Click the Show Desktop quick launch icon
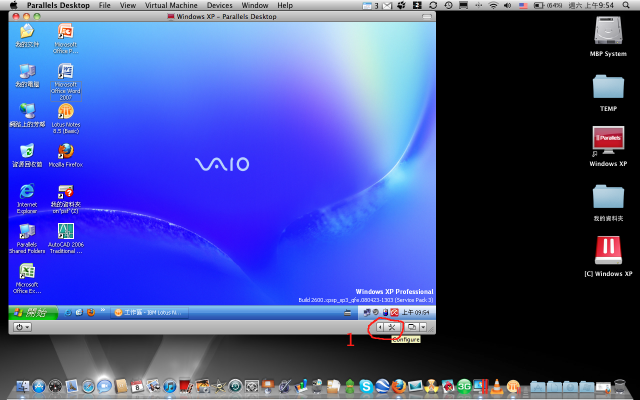This screenshot has height=400, width=640. point(79,313)
